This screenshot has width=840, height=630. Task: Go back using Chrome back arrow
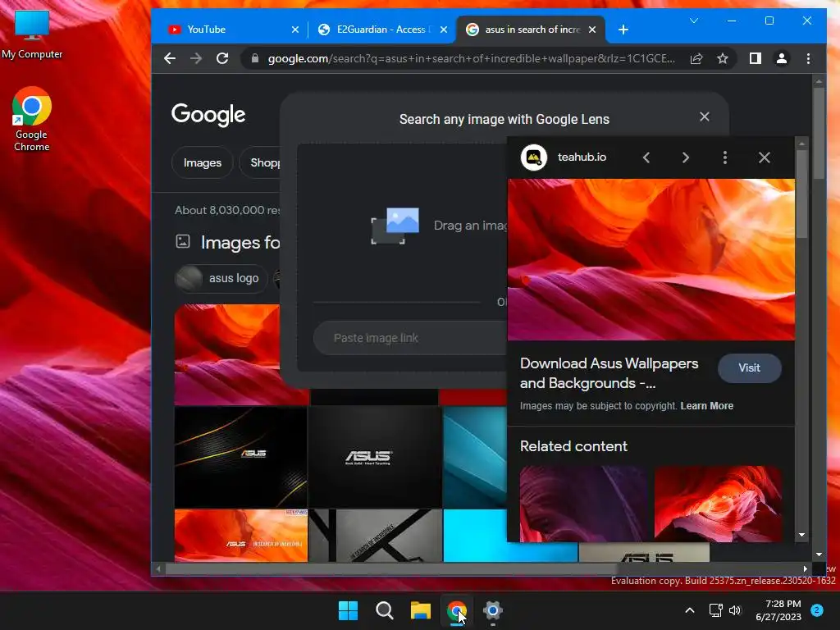coord(170,58)
